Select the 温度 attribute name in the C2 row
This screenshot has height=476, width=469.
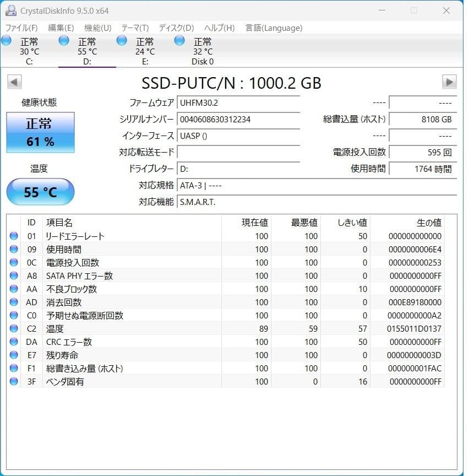pos(54,328)
